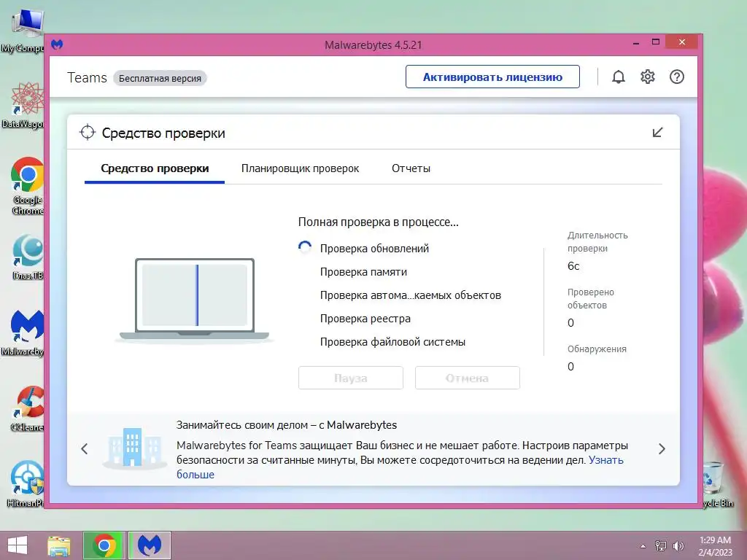Click the Проверено объектов label
This screenshot has width=747, height=560.
coord(591,298)
